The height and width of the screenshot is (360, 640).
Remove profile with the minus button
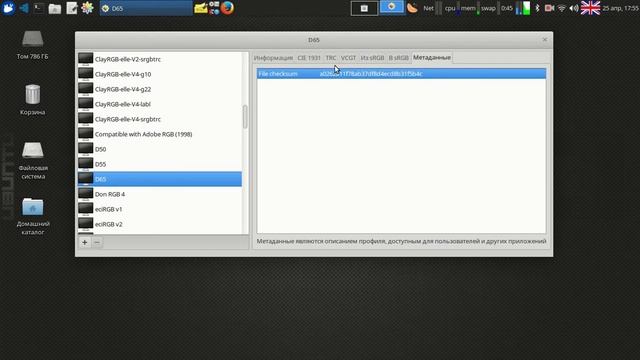click(x=97, y=242)
